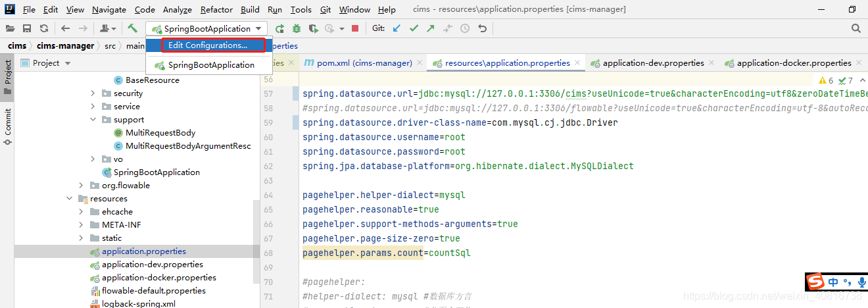The width and height of the screenshot is (868, 308).
Task: Click the Save All toolbar icon
Action: (27, 28)
